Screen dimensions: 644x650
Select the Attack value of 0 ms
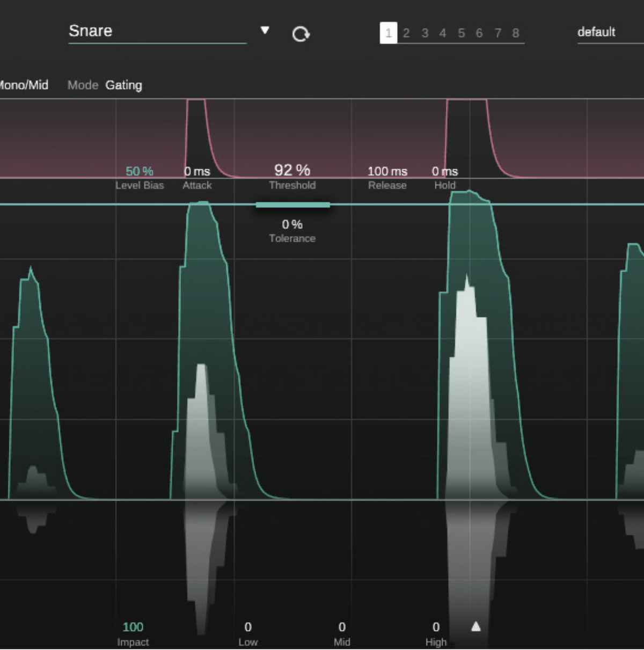pyautogui.click(x=197, y=171)
